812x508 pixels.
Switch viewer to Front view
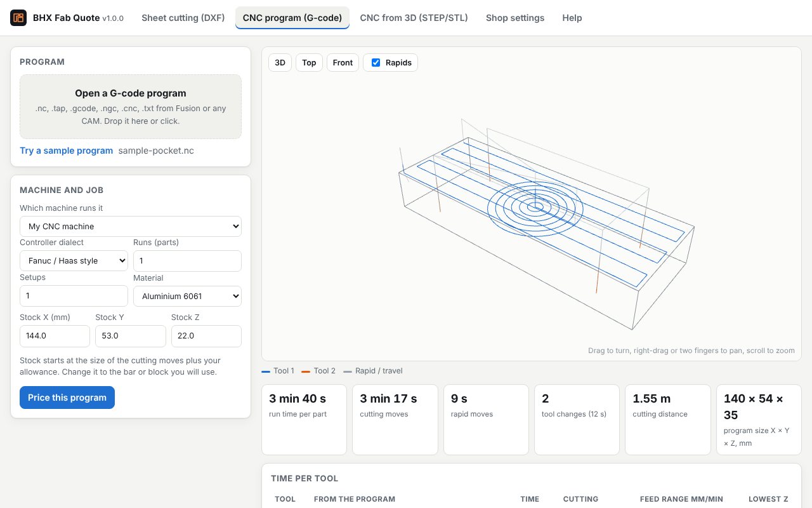click(x=343, y=62)
